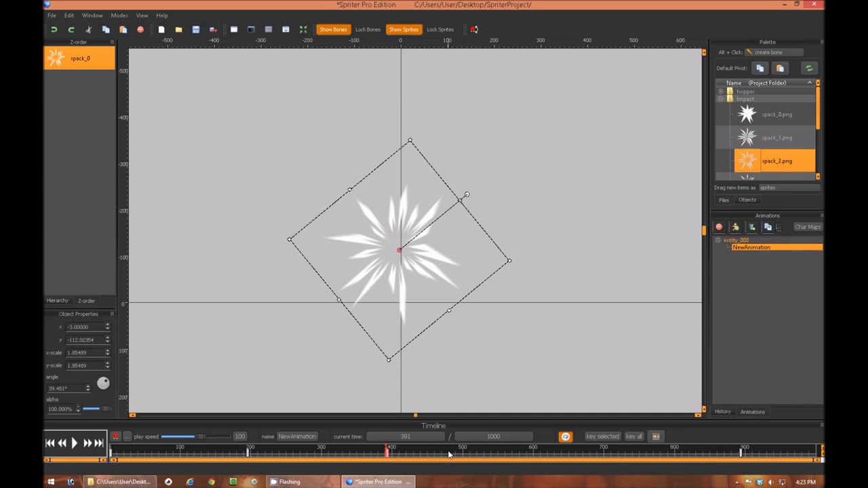Switch to the History tab

(723, 411)
